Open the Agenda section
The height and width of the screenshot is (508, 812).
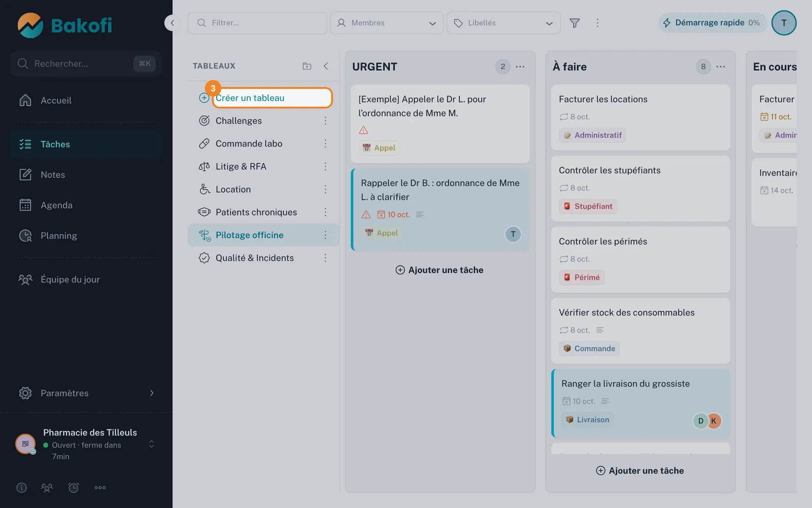coord(86,205)
